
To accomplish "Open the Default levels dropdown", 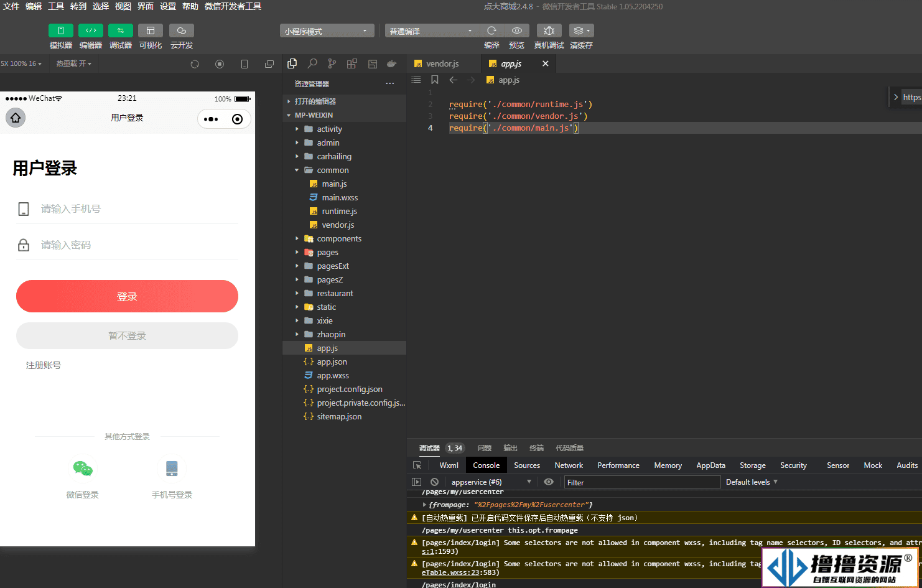I will [x=752, y=482].
